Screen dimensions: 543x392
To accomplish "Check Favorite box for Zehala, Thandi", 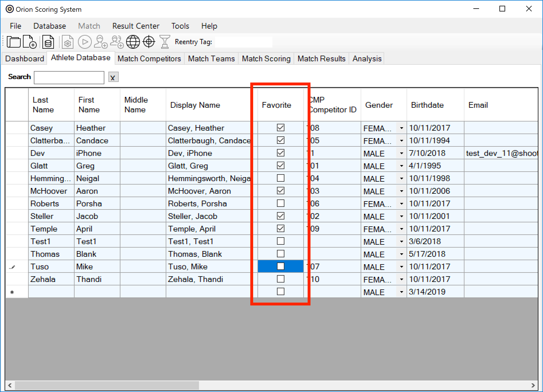I will pyautogui.click(x=280, y=279).
